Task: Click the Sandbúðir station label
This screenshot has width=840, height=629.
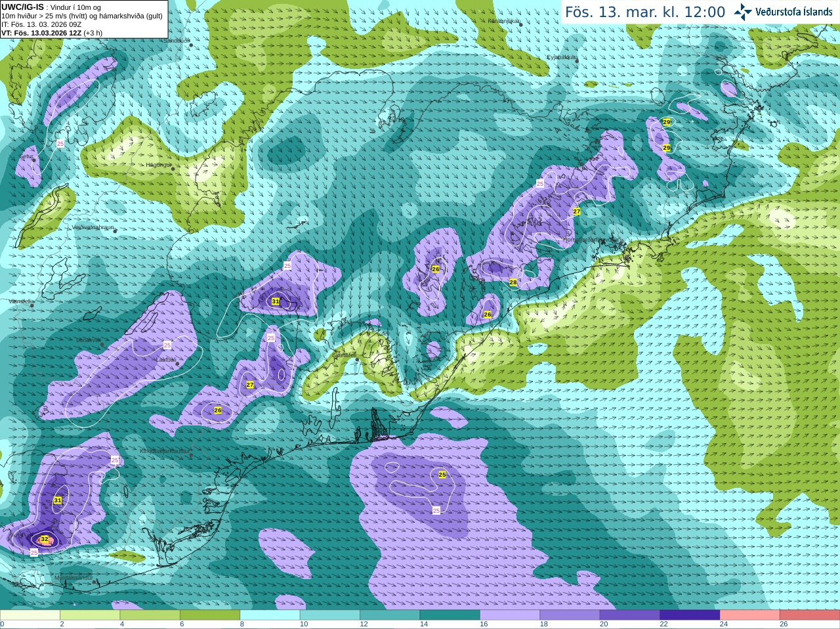Action: (176, 41)
